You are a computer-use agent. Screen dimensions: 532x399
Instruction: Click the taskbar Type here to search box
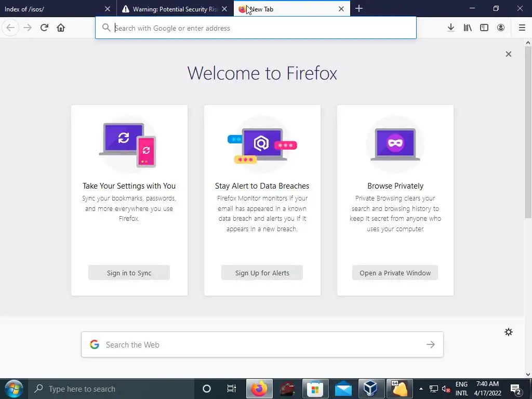(111, 389)
